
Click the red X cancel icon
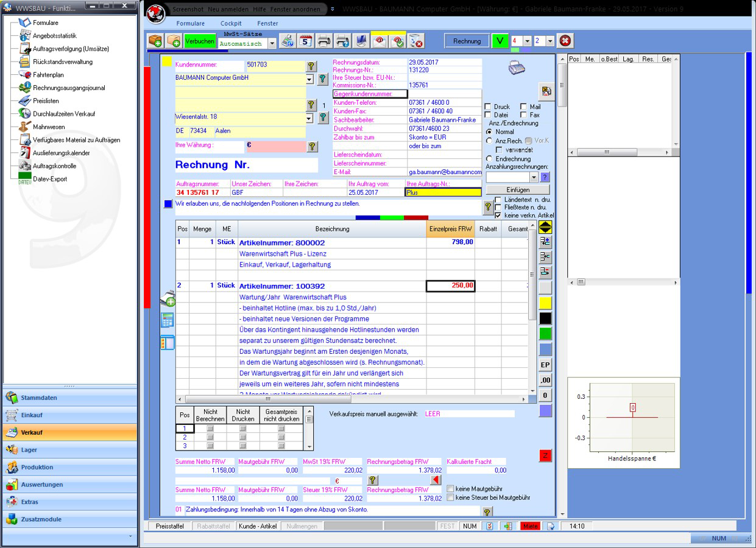click(x=565, y=41)
